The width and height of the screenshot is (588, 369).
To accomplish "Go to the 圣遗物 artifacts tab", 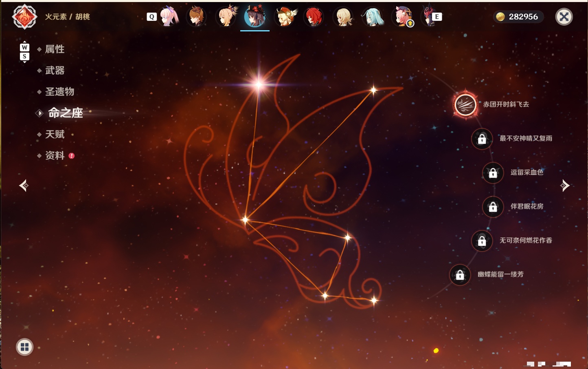I will pos(59,92).
